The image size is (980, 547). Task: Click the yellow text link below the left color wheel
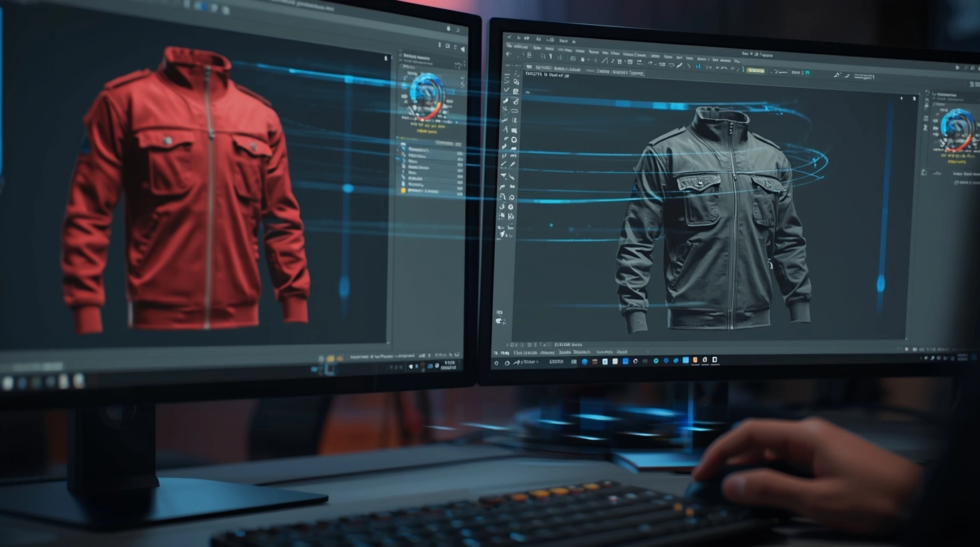pos(424,130)
